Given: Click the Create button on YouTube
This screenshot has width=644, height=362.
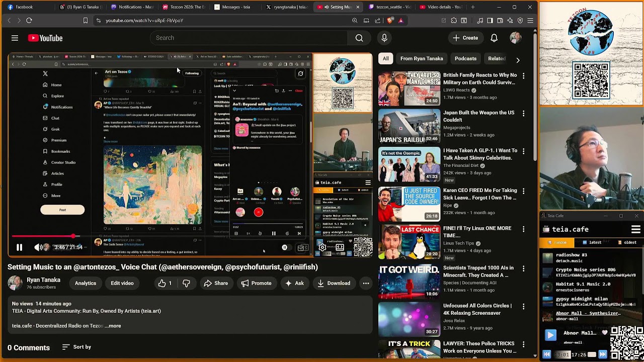Looking at the screenshot, I should tap(465, 38).
